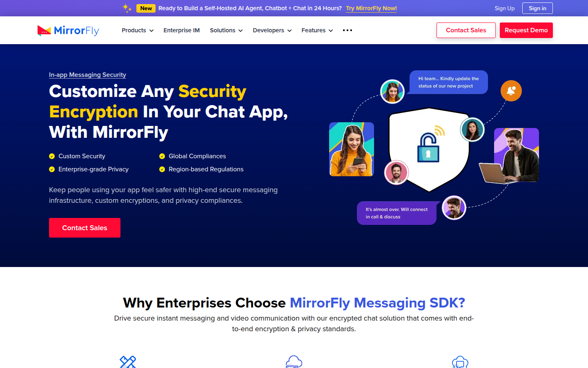Click the cloud chat bubble icon
Viewport: 588px width, 368px height.
tap(460, 362)
